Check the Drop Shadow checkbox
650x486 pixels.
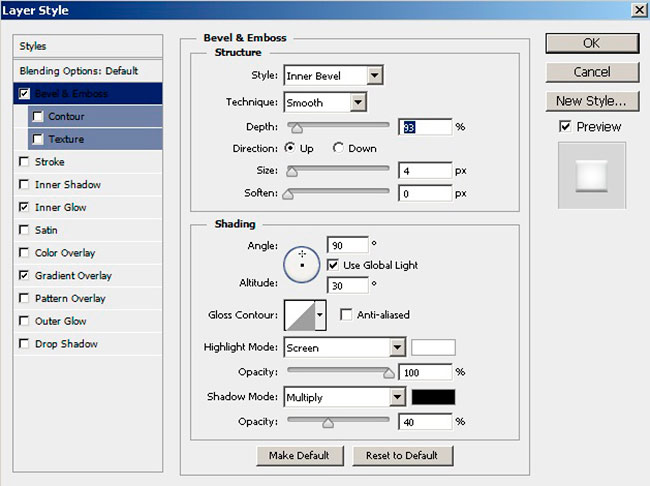click(24, 344)
